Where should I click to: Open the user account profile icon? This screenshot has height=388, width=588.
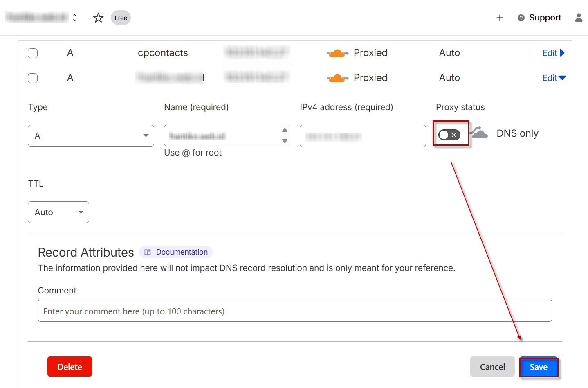(578, 18)
